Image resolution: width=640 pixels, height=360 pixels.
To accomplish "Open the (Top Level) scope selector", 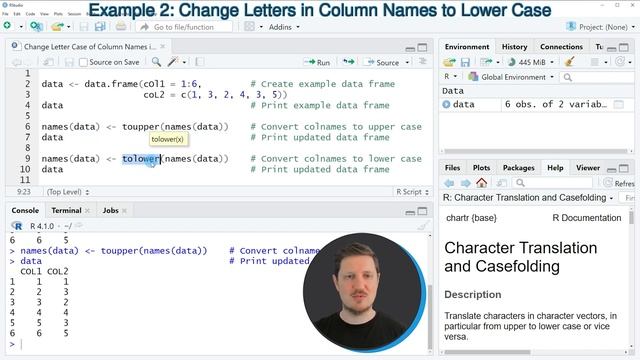I will coord(67,192).
